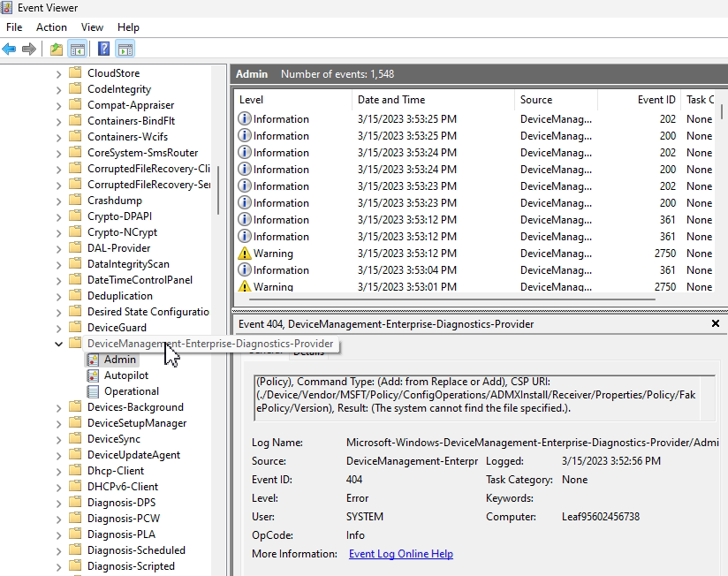The width and height of the screenshot is (728, 576).
Task: Click warning icon of 3:53:12 PM event 2750
Action: tap(244, 254)
